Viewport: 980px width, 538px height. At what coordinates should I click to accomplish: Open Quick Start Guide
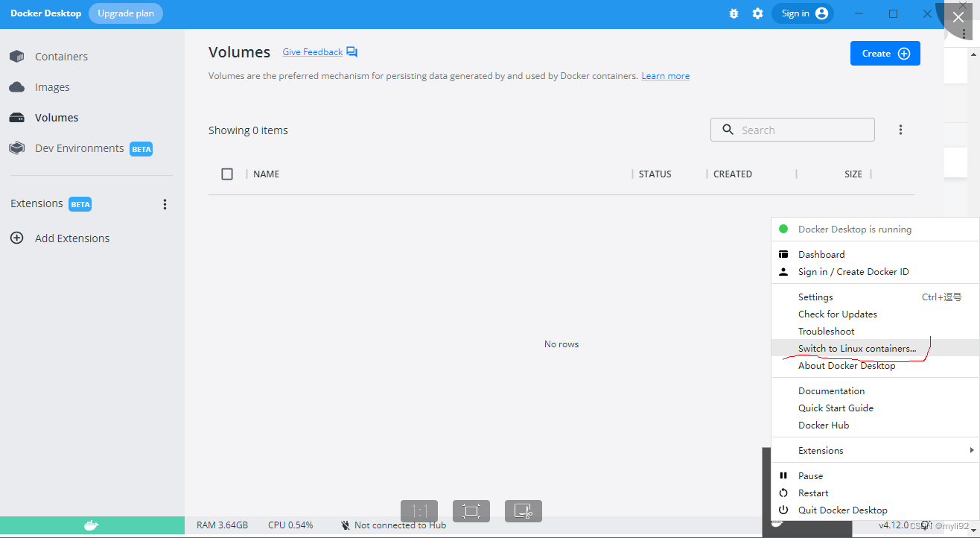pyautogui.click(x=875, y=408)
